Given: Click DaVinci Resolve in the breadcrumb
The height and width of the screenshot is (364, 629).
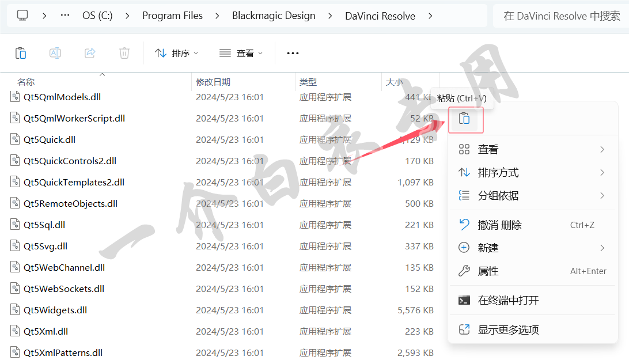Looking at the screenshot, I should [380, 16].
